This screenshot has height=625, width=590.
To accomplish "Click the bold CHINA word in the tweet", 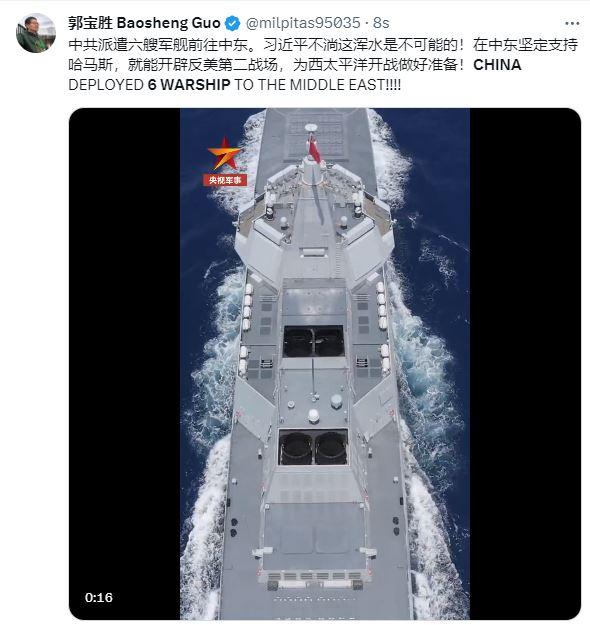I will pyautogui.click(x=497, y=65).
